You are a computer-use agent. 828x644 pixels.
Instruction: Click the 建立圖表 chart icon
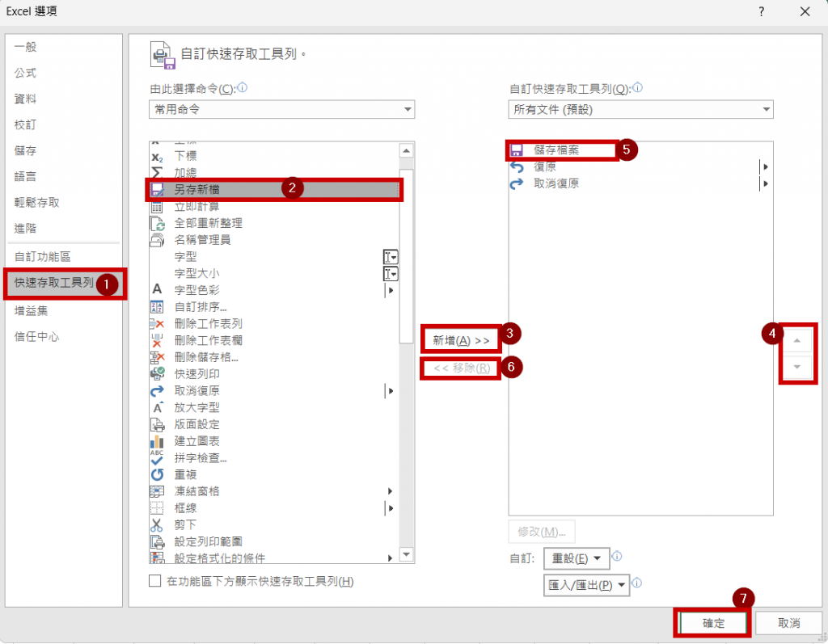[157, 441]
